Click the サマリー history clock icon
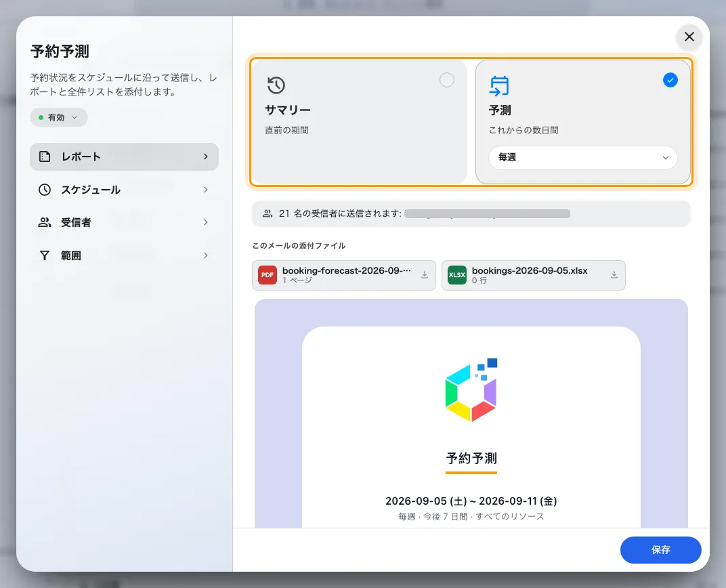This screenshot has width=726, height=588. click(x=276, y=85)
